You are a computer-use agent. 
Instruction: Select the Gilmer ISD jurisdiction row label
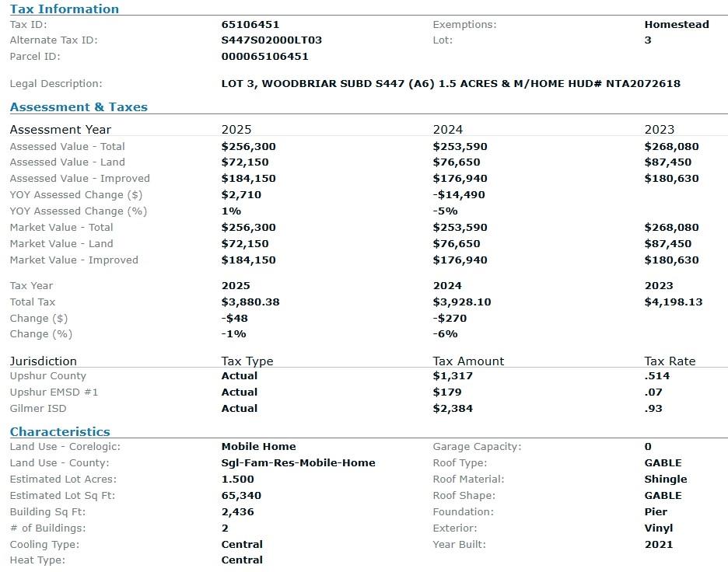tap(38, 409)
